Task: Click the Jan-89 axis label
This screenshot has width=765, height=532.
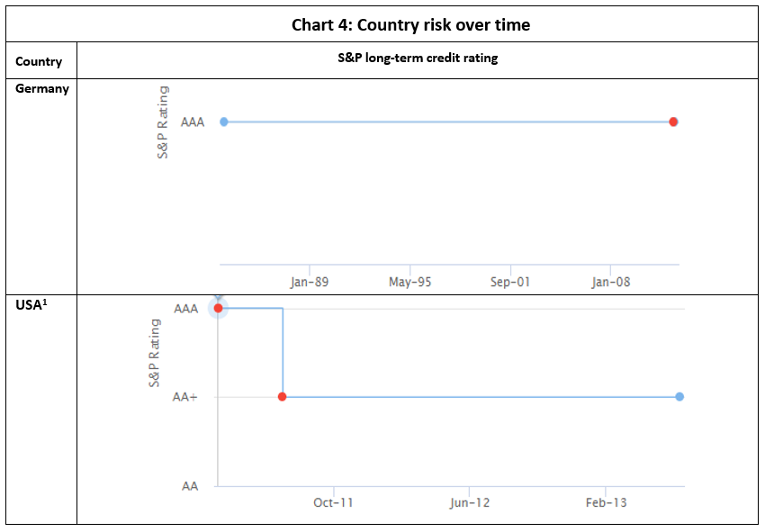Action: (309, 282)
